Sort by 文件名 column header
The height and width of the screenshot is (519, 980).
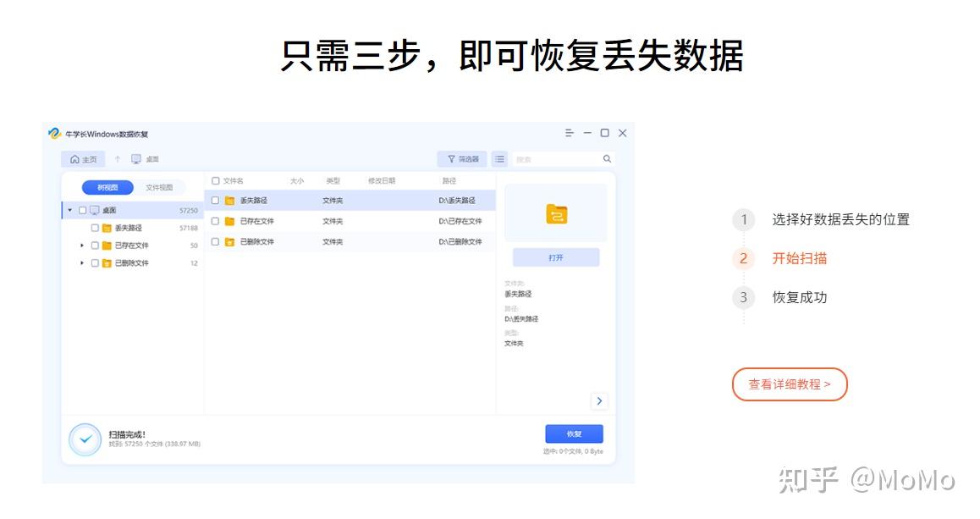point(233,180)
